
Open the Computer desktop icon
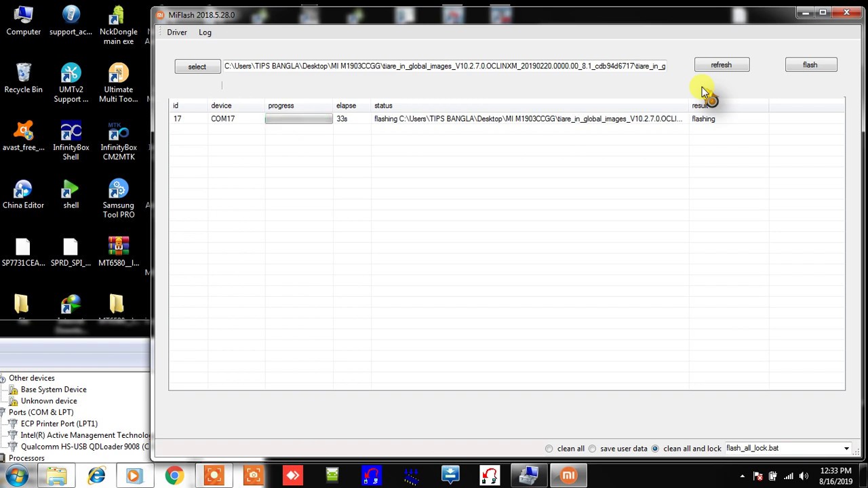[x=23, y=21]
